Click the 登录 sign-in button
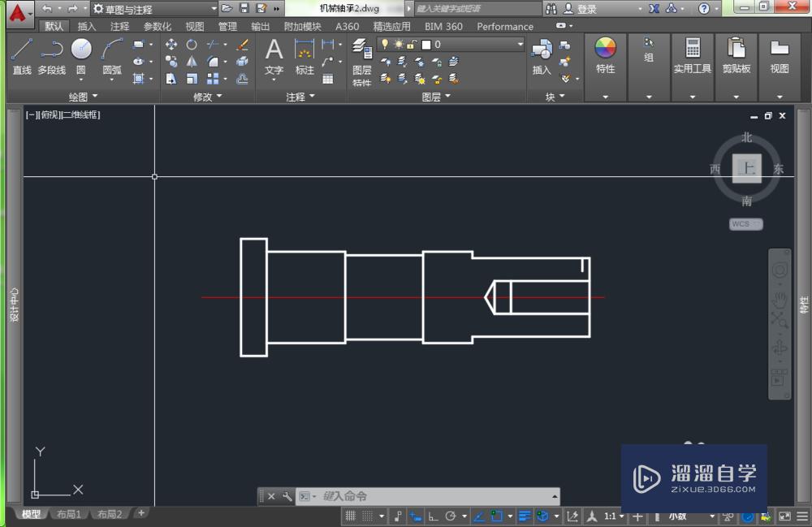The height and width of the screenshot is (527, 812). pyautogui.click(x=586, y=9)
